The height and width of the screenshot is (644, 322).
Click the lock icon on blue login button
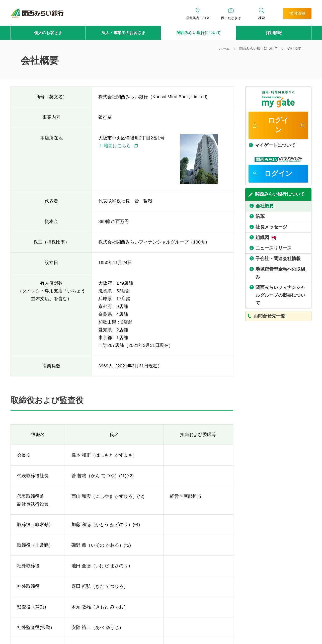coord(254,174)
